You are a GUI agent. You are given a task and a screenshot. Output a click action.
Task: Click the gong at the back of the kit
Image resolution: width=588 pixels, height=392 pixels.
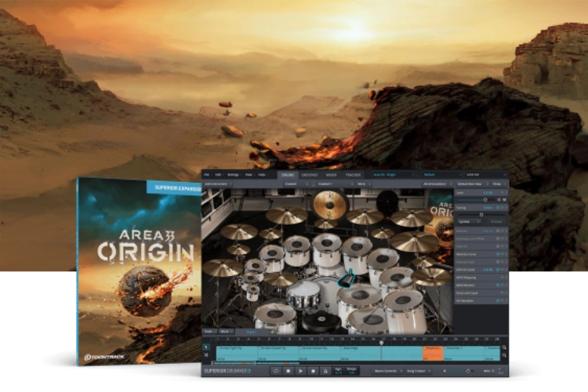(x=329, y=205)
